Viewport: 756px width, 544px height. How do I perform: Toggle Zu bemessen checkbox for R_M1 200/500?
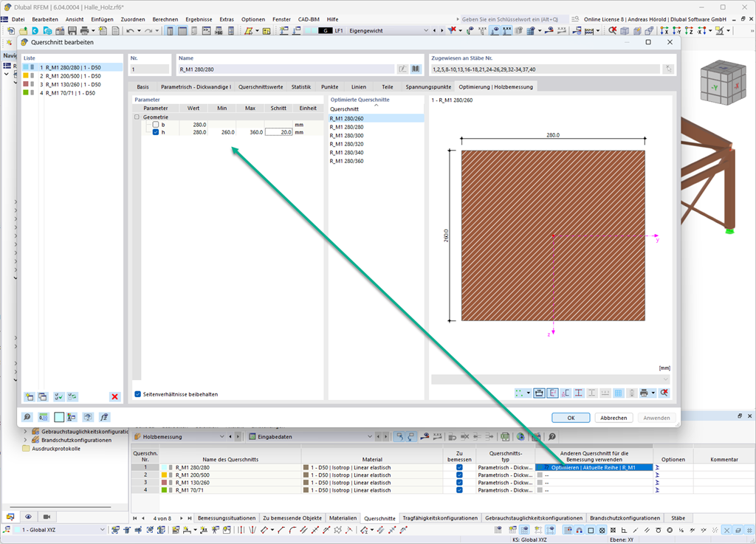(x=459, y=475)
